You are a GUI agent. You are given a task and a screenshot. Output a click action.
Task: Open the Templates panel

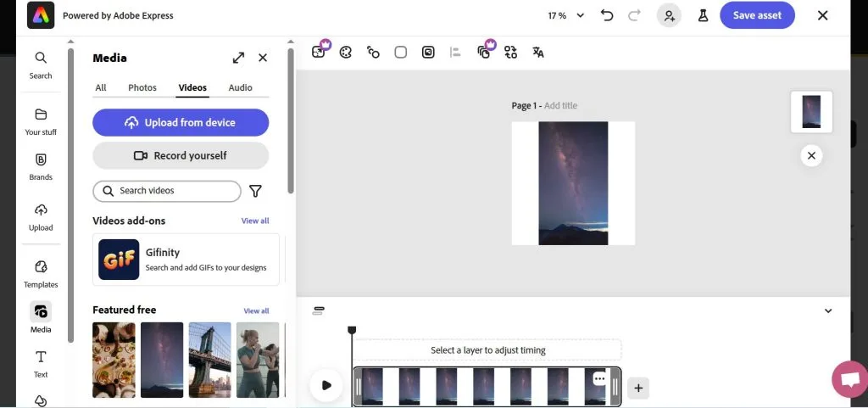point(41,275)
